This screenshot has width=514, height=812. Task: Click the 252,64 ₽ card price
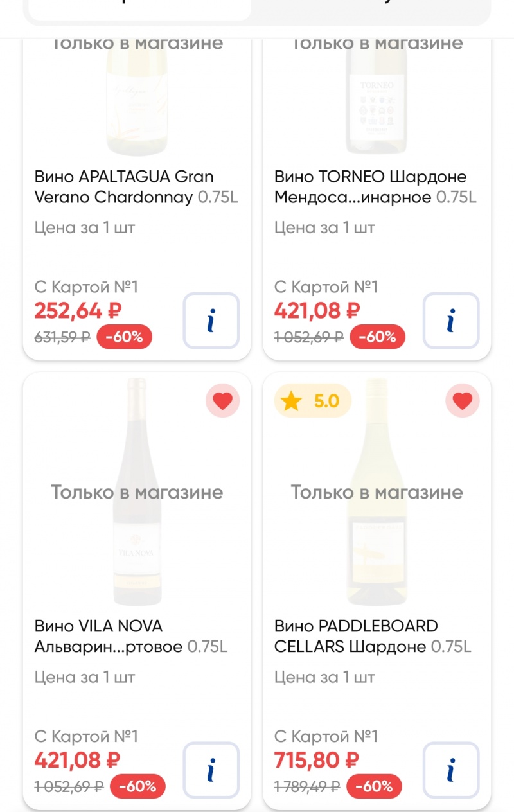click(x=78, y=311)
